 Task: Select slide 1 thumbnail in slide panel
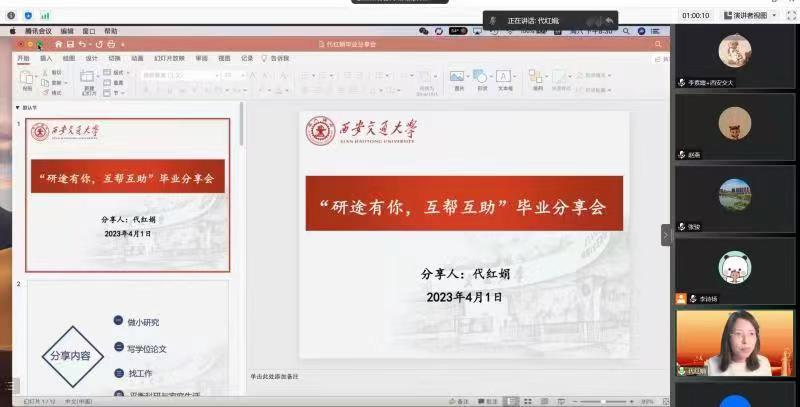pos(128,195)
